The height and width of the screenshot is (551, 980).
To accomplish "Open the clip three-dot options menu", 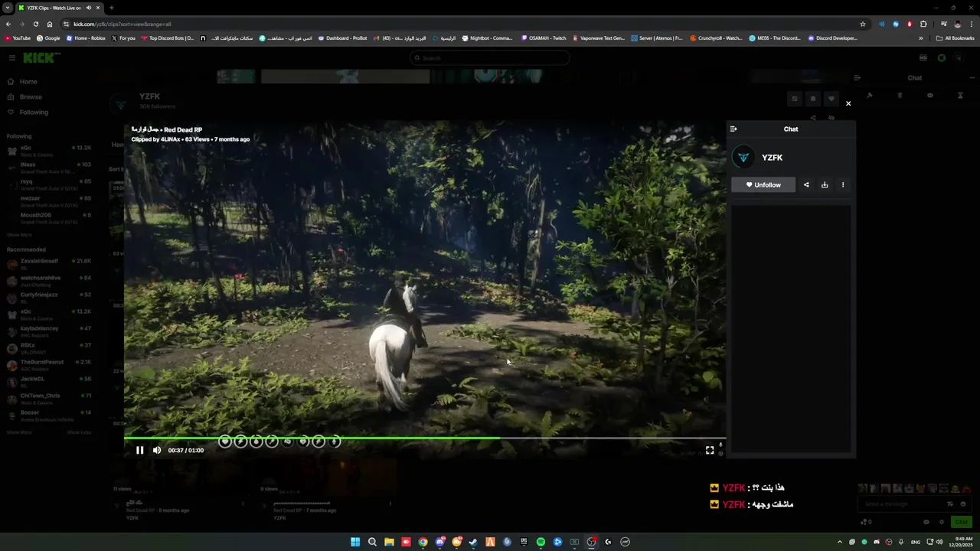I will [843, 184].
